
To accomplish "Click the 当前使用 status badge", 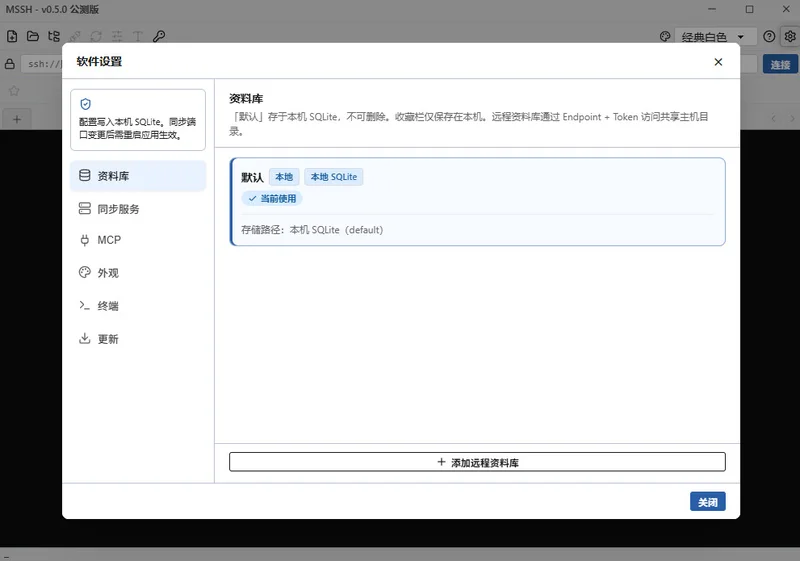I will click(x=272, y=198).
